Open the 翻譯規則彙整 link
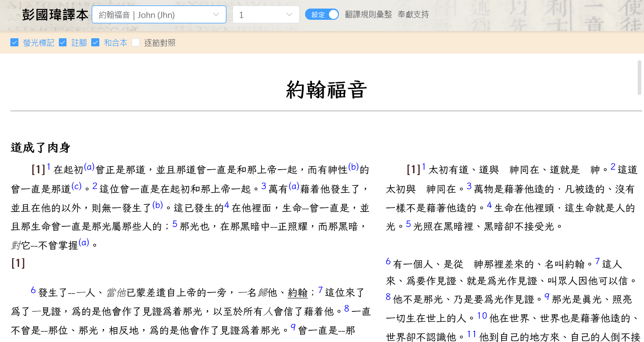The image size is (644, 342). [369, 14]
